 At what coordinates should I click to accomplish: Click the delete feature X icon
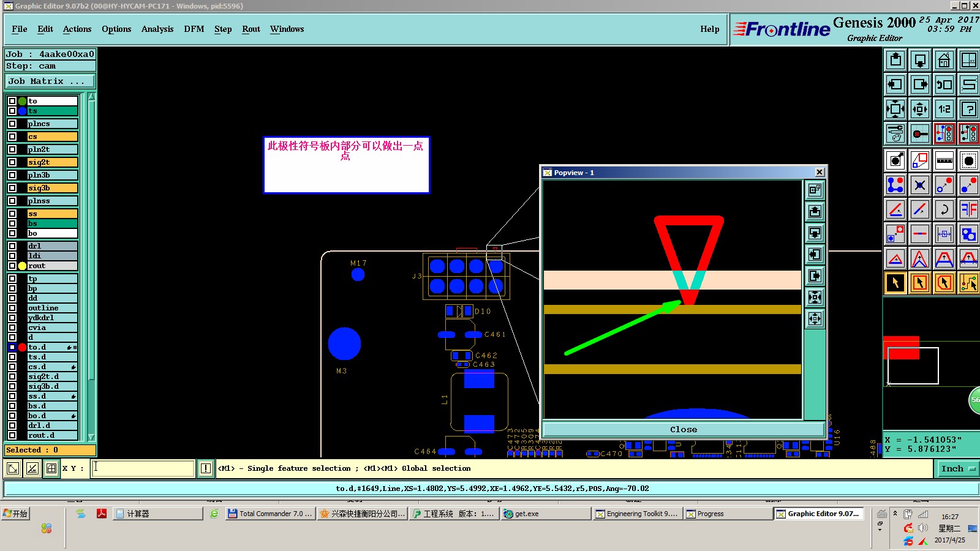click(x=920, y=185)
